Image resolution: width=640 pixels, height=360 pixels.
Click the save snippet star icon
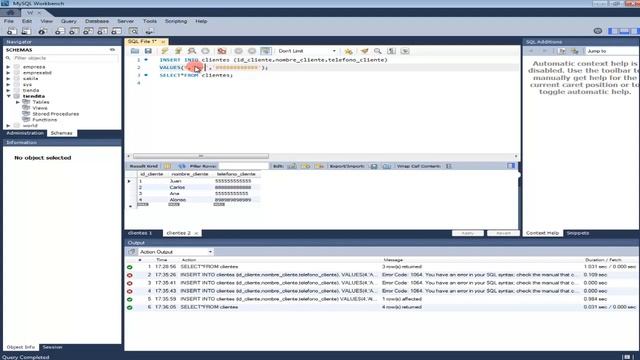coord(348,51)
